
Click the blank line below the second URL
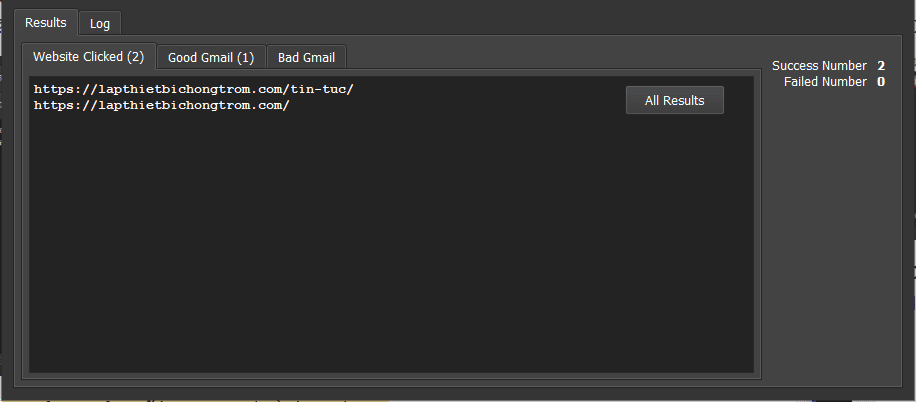click(160, 121)
